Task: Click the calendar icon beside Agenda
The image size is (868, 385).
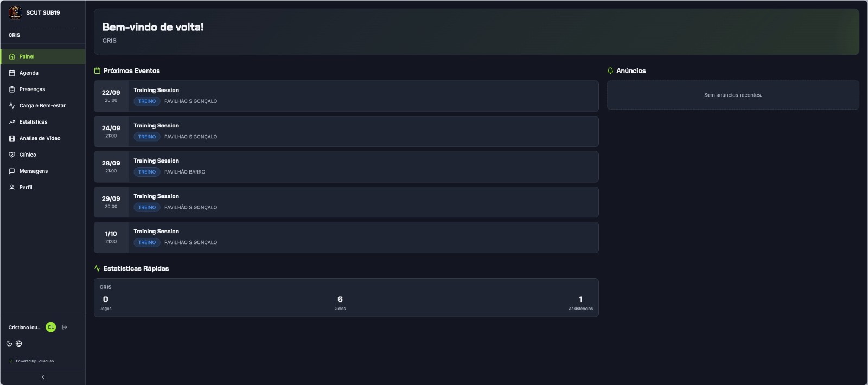Action: point(12,73)
